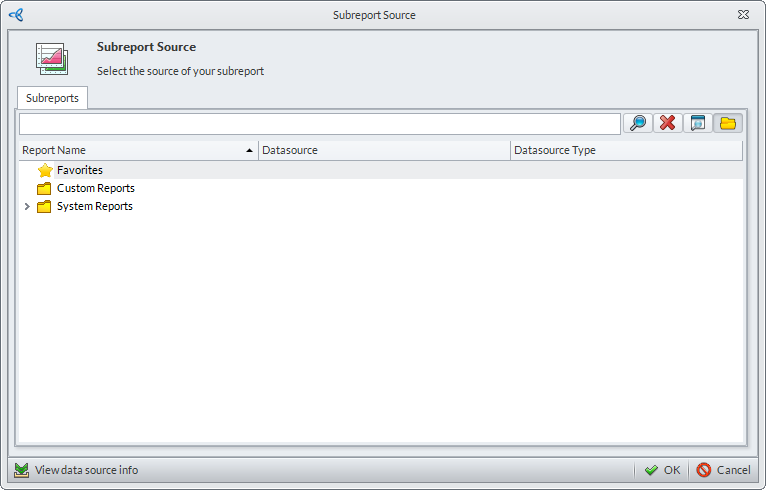
Task: Click the System Reports folder icon
Action: coord(44,207)
